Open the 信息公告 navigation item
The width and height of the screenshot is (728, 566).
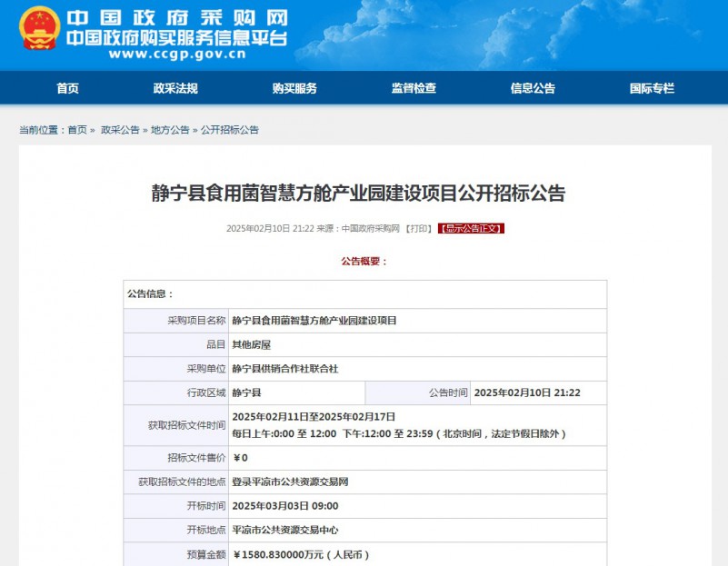[533, 88]
